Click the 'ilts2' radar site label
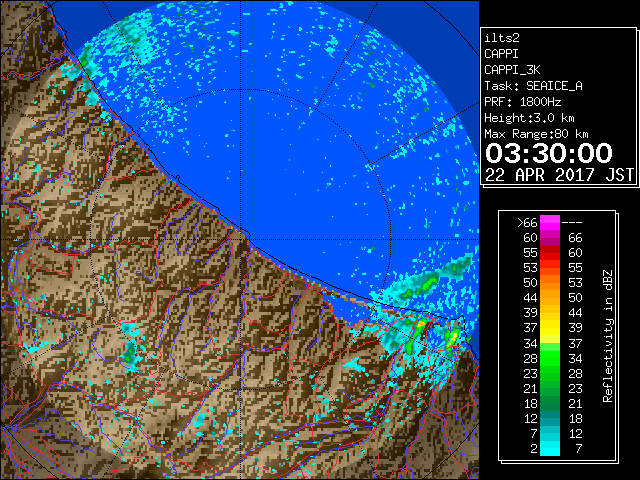The width and height of the screenshot is (640, 480). click(502, 38)
